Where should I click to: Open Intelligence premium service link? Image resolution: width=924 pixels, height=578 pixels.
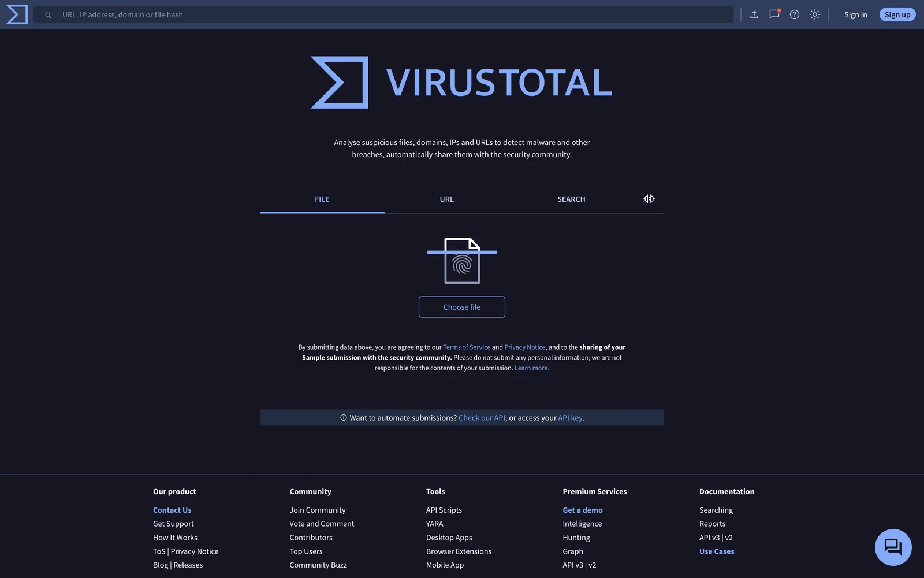coord(582,524)
